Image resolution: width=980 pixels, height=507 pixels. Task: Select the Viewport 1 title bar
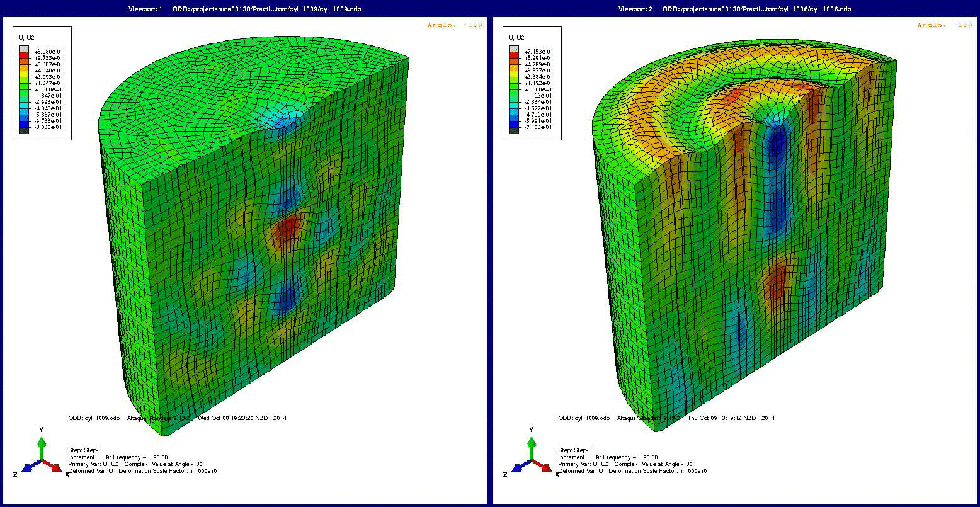point(243,9)
